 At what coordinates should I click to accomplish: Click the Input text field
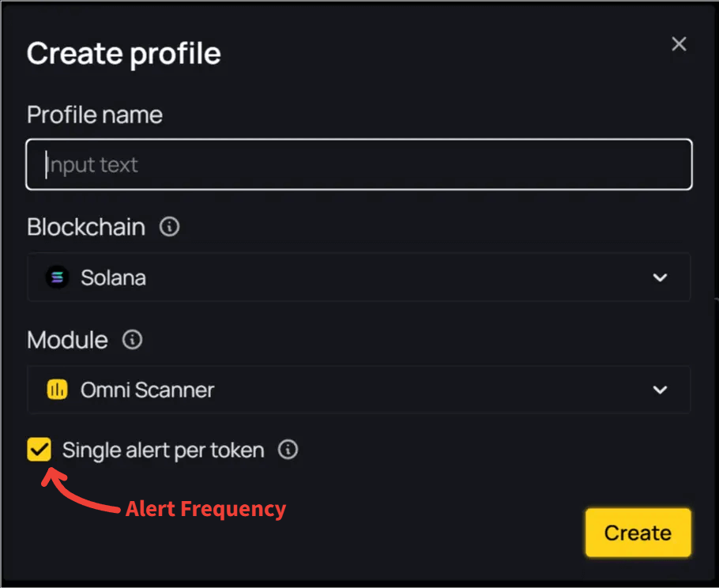coord(359,164)
